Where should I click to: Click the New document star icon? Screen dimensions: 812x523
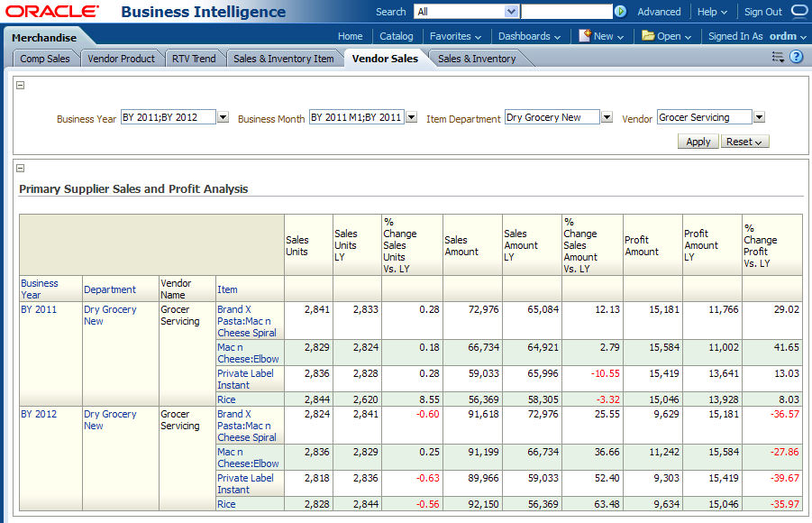pos(585,36)
